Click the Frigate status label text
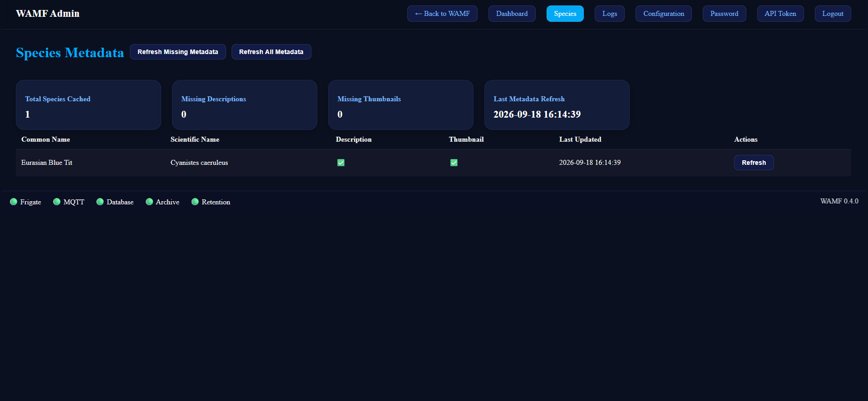This screenshot has height=401, width=868. 31,202
